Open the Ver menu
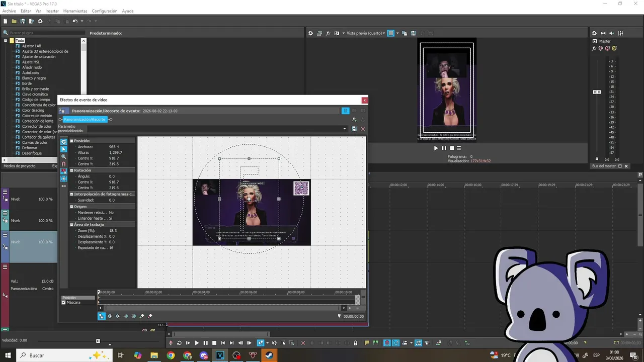The image size is (644, 362). point(38,11)
